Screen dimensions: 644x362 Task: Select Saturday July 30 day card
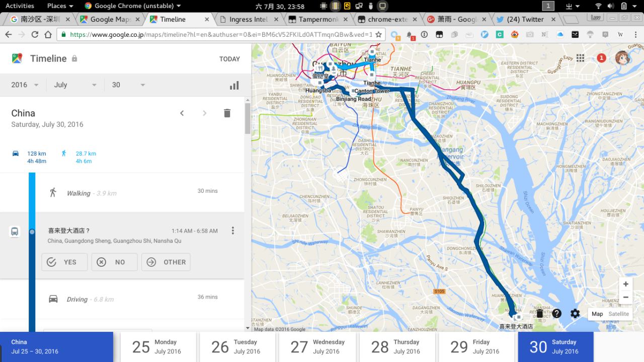pos(556,347)
